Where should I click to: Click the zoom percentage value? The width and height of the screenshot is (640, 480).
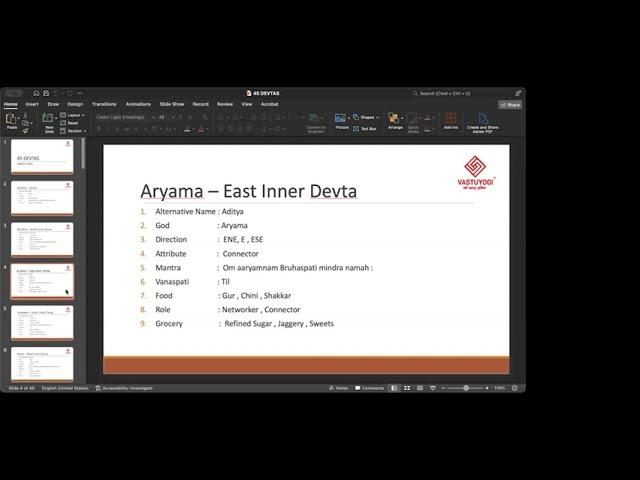[500, 388]
